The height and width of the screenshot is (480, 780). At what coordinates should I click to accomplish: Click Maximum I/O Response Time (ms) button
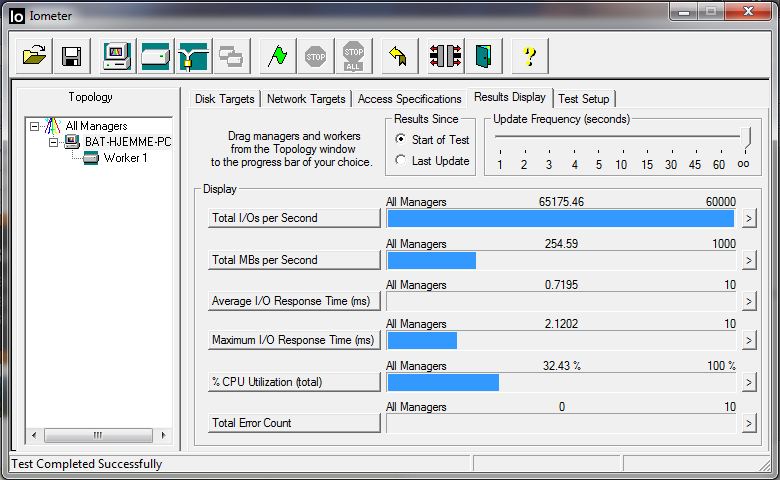[294, 340]
